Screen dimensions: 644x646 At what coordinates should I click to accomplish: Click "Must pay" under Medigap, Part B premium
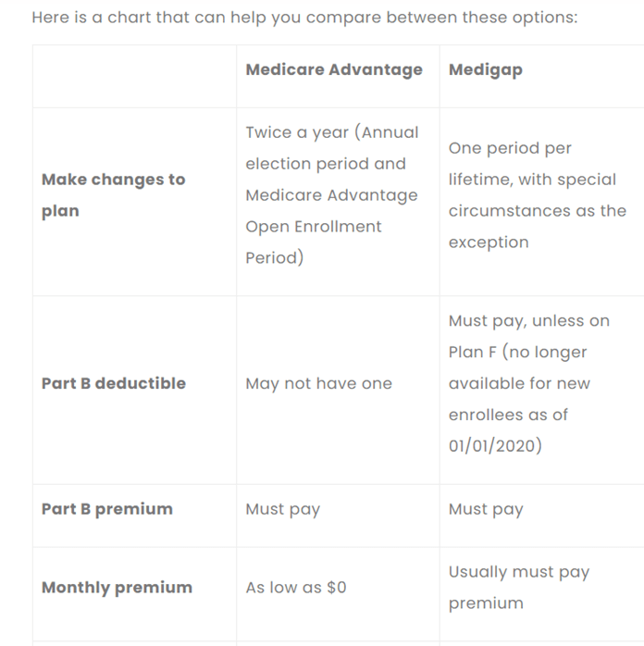click(x=486, y=509)
